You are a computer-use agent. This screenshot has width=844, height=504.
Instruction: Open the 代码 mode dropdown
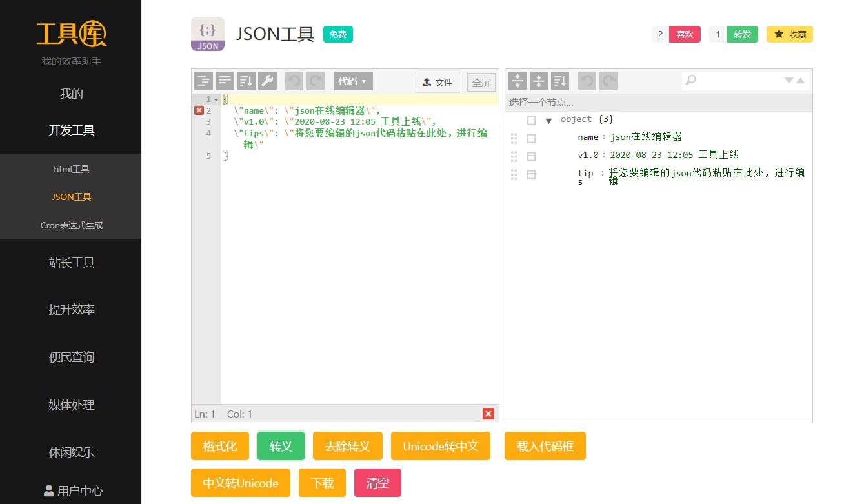(352, 81)
